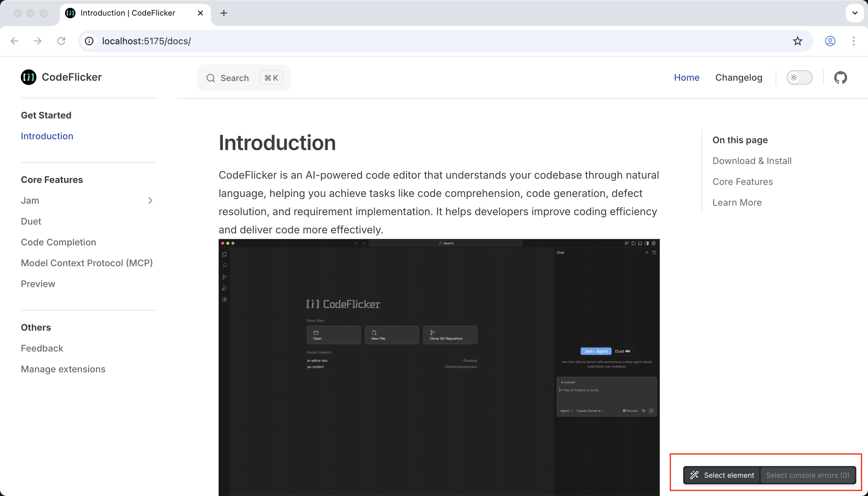The image size is (868, 496).
Task: Open Model Context Protocol (MCP) page
Action: click(87, 263)
